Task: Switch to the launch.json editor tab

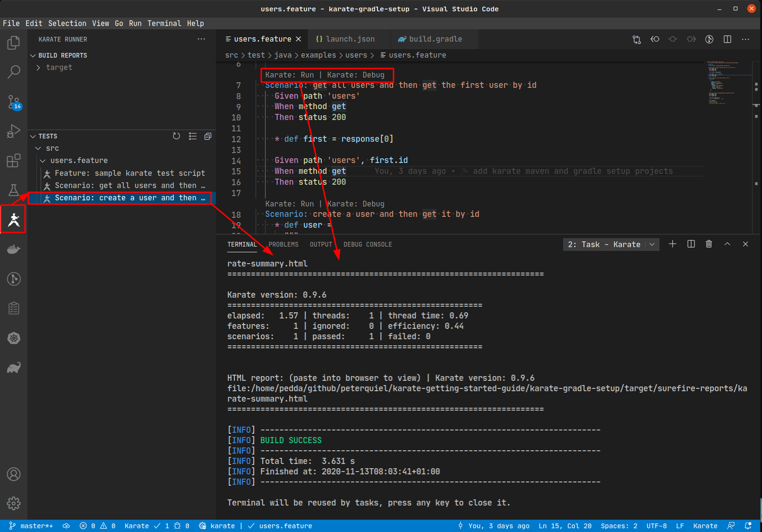Action: click(x=350, y=39)
